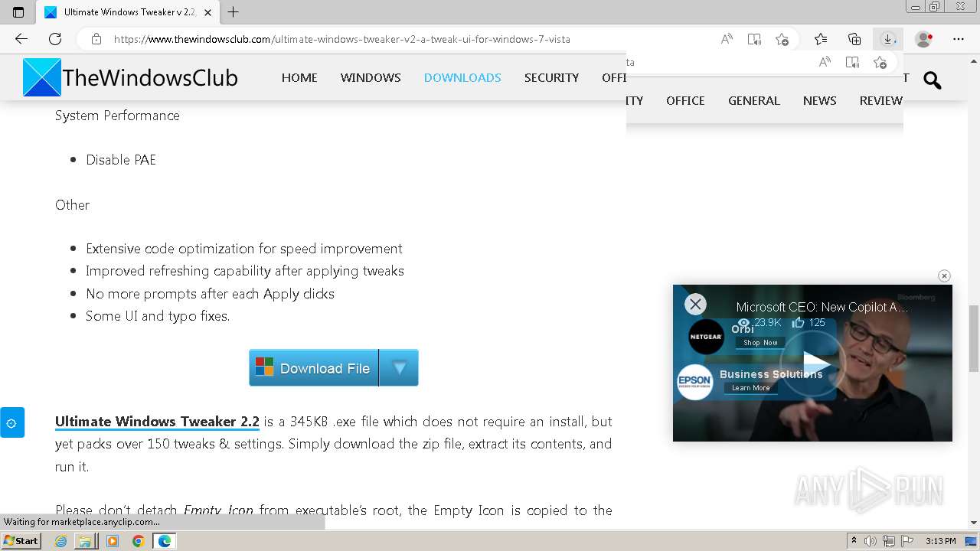980x551 pixels.
Task: Open the Downloads flyout
Action: click(x=888, y=39)
